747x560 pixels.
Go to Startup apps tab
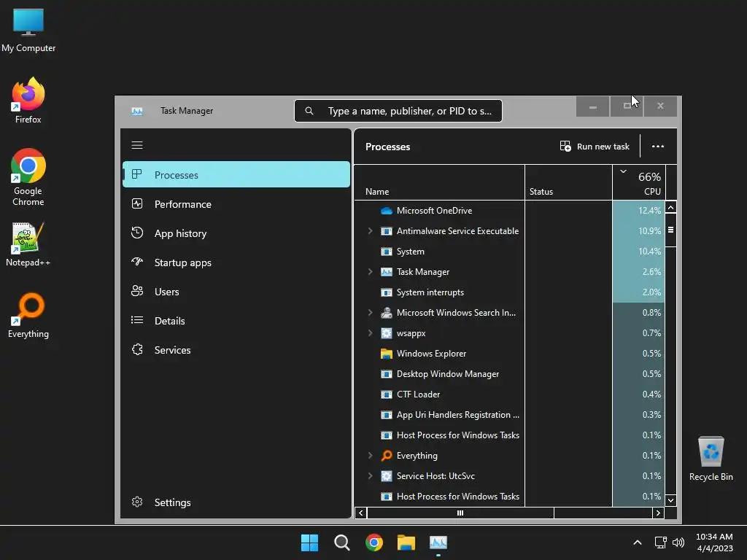coord(236,262)
